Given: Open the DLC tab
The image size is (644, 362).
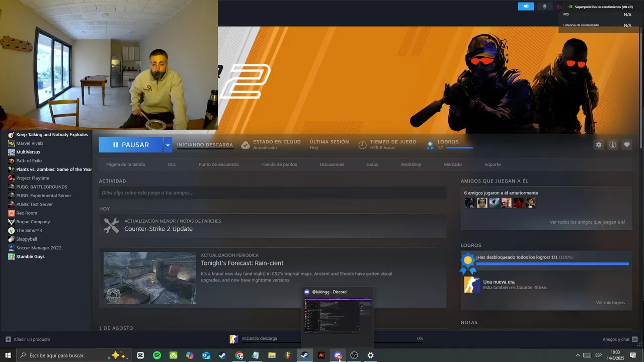Looking at the screenshot, I should pyautogui.click(x=172, y=164).
